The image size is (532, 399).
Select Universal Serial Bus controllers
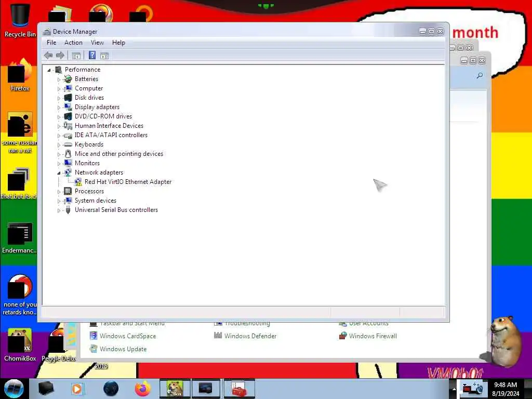(116, 210)
